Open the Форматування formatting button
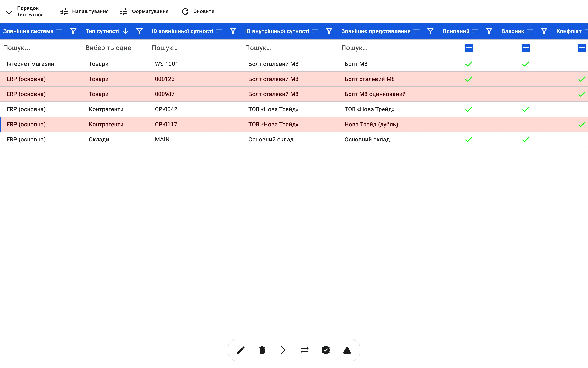588x368 pixels. (x=144, y=11)
